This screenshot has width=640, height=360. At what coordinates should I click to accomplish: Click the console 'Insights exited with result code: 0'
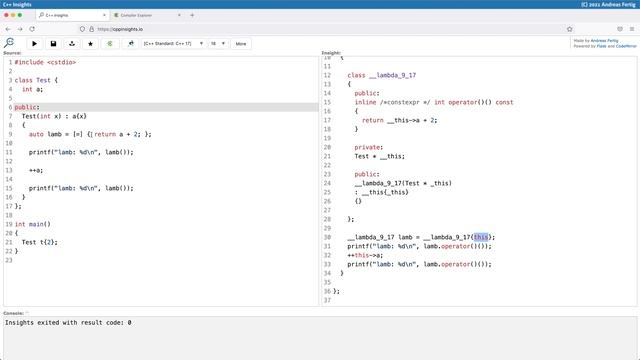68,322
